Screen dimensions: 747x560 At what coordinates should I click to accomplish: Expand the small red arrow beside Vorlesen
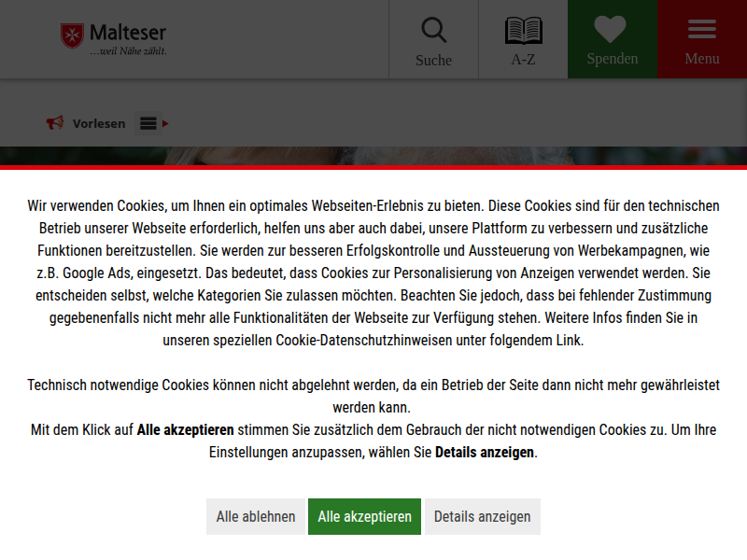coord(165,123)
